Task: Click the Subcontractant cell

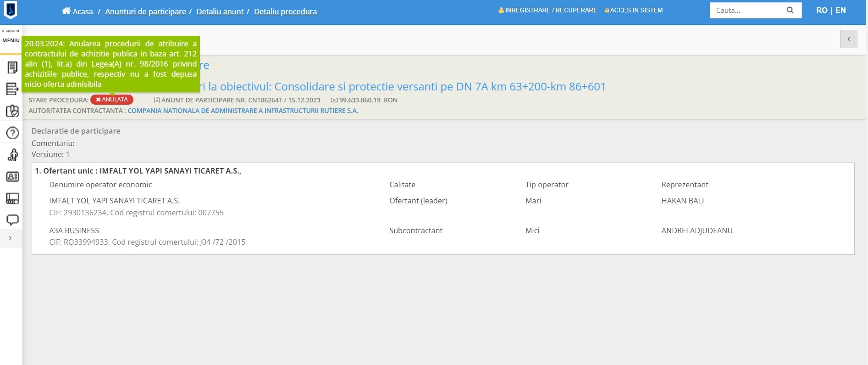Action: tap(416, 230)
